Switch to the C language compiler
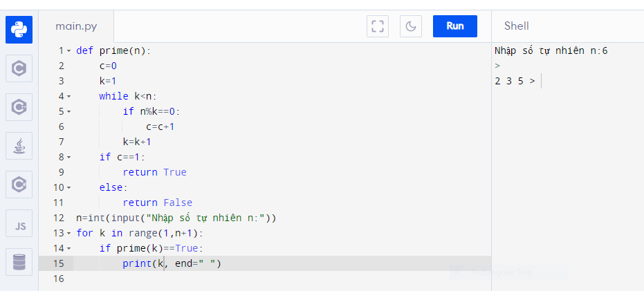The image size is (644, 291). (19, 68)
